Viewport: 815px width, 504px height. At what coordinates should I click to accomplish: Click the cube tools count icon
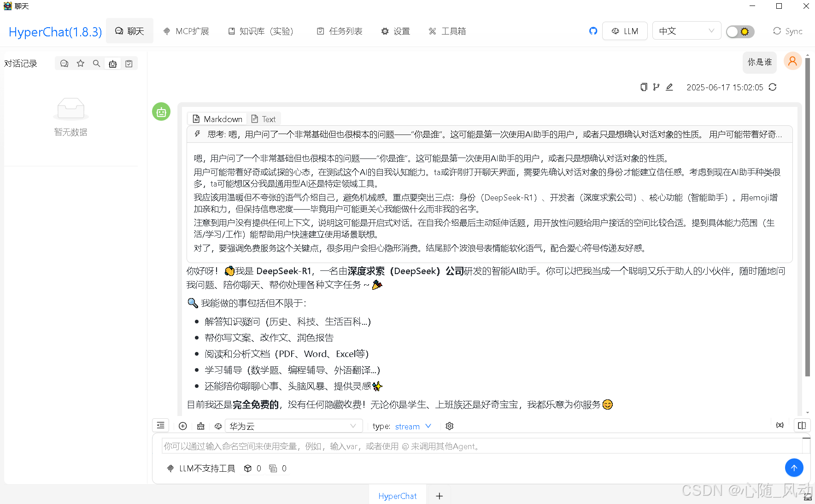click(248, 469)
